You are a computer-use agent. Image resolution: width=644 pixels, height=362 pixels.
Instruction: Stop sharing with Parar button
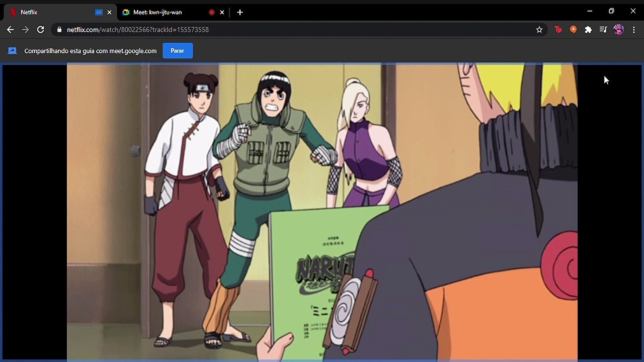click(178, 51)
